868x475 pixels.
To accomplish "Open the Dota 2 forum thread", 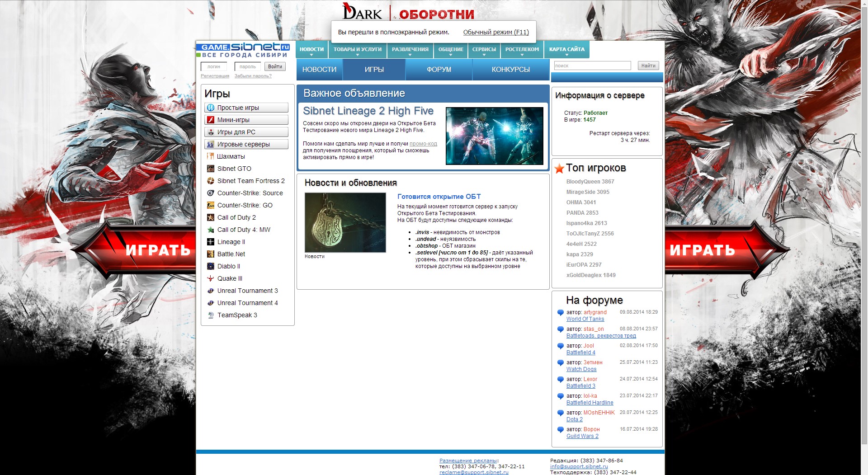I will tap(575, 419).
